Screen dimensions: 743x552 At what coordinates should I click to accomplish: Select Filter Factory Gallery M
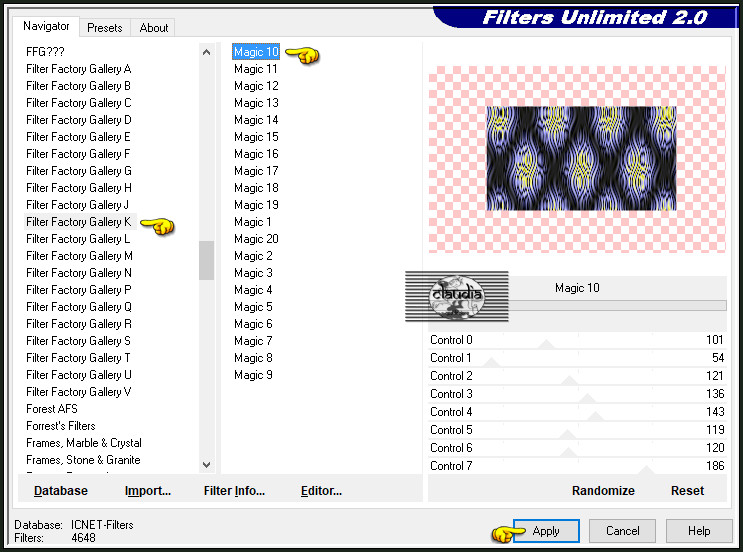coord(79,256)
